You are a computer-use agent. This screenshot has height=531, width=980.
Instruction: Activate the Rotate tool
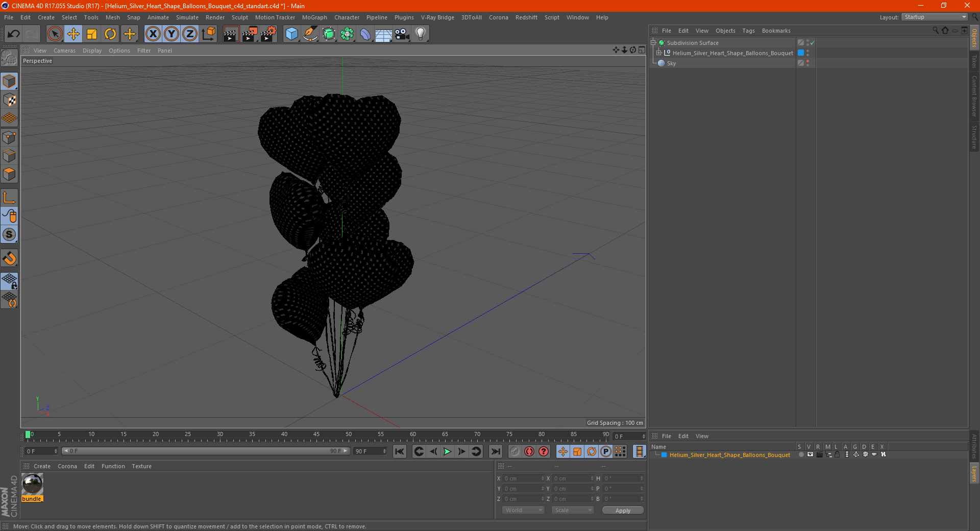pyautogui.click(x=110, y=34)
